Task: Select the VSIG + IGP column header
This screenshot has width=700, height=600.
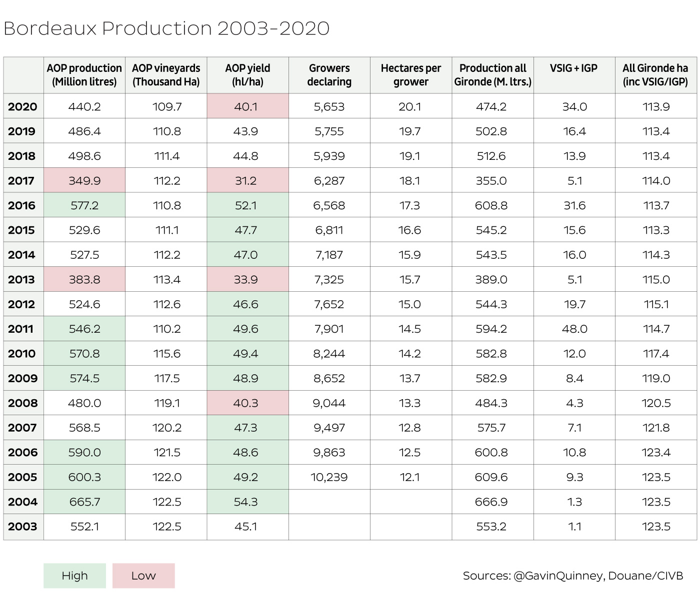Action: [x=573, y=68]
